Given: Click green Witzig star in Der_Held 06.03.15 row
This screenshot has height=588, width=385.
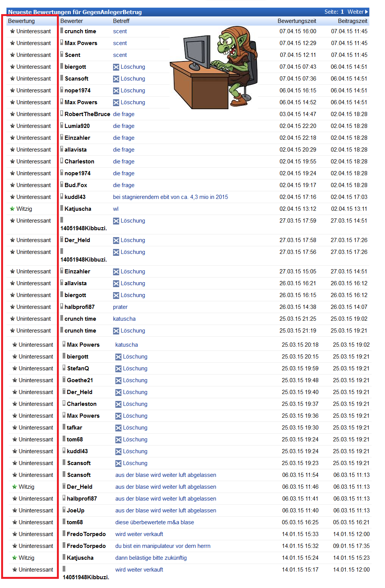Looking at the screenshot, I should click(x=15, y=487).
